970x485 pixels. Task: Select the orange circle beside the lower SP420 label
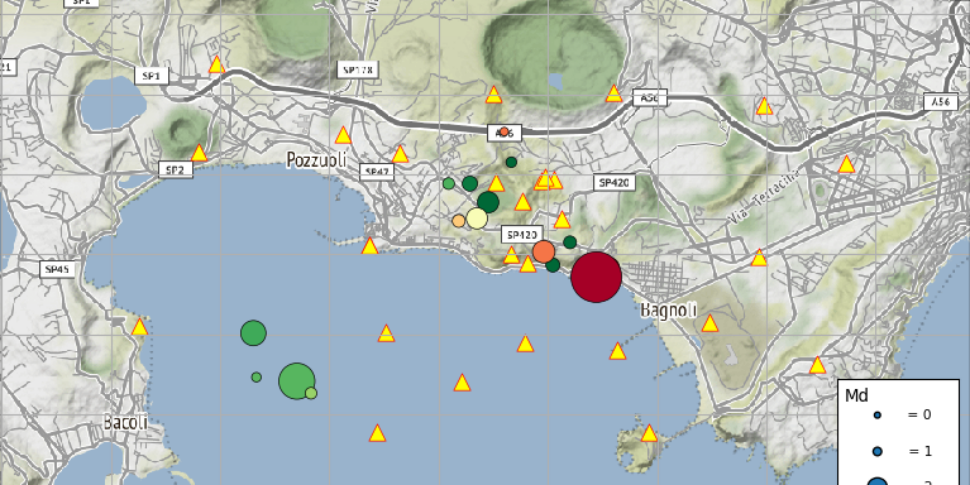coord(543,252)
